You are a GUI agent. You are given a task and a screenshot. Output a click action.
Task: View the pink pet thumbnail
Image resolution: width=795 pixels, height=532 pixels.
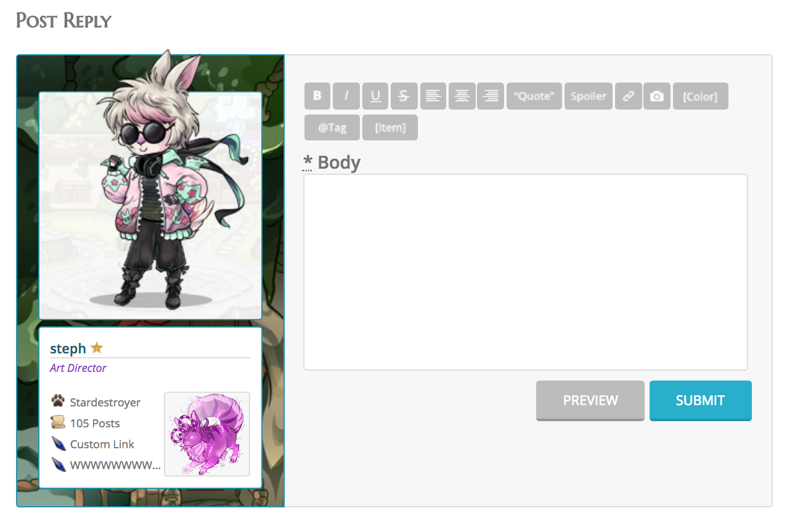[x=207, y=434]
